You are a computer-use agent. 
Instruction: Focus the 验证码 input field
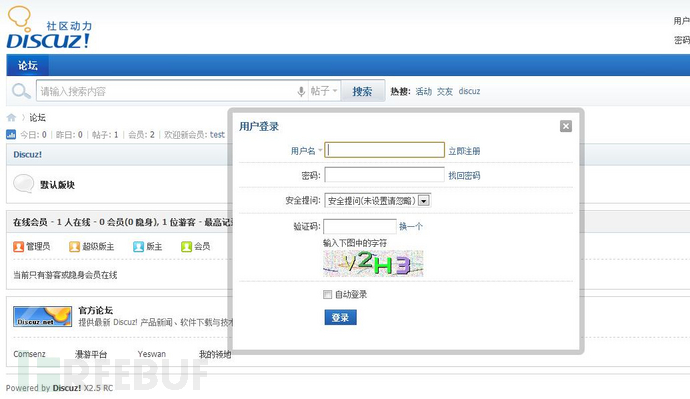[360, 227]
